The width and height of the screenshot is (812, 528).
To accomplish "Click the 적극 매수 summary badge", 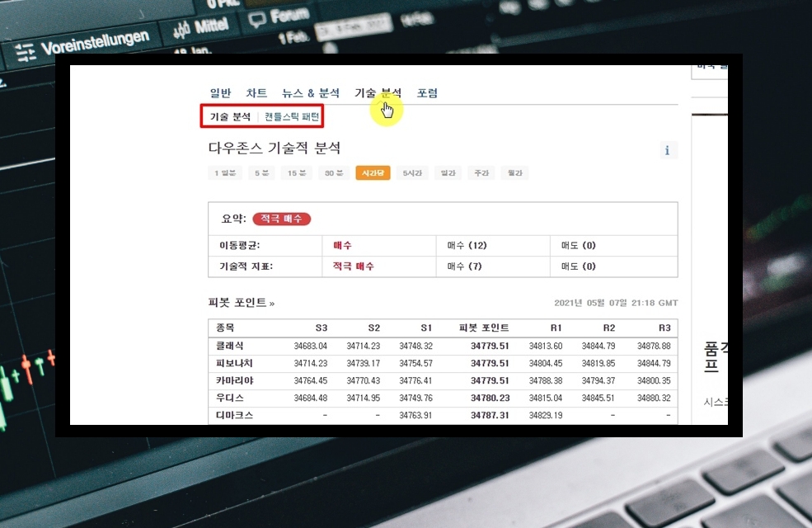I will click(282, 219).
